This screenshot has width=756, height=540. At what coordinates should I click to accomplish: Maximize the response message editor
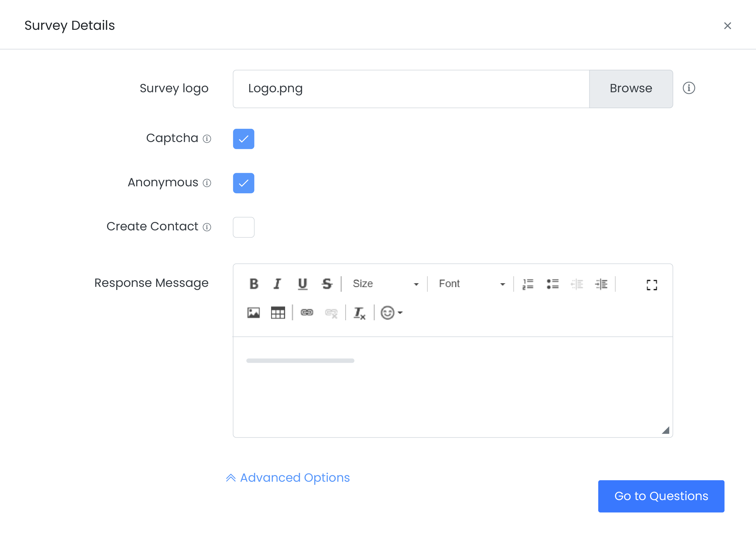click(652, 285)
